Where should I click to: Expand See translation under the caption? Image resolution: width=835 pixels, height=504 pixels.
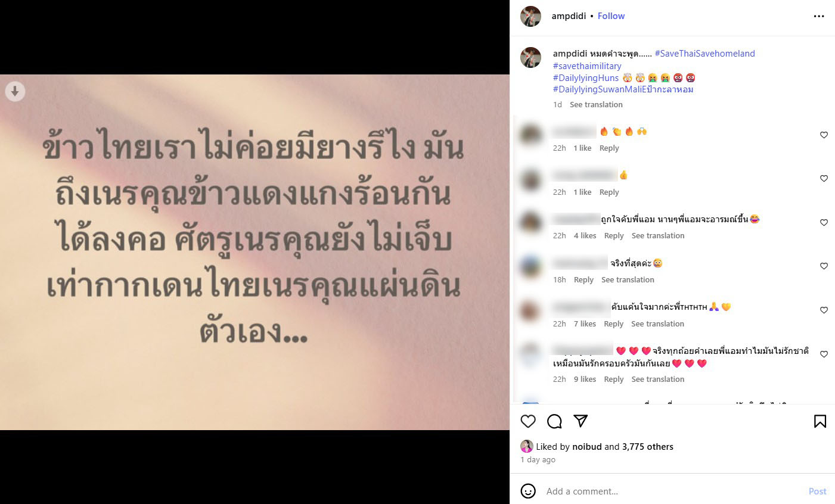click(x=596, y=104)
